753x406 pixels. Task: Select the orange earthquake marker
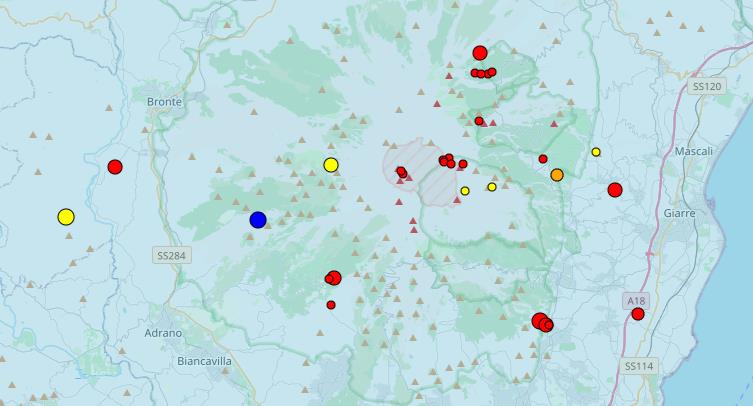coord(557,175)
